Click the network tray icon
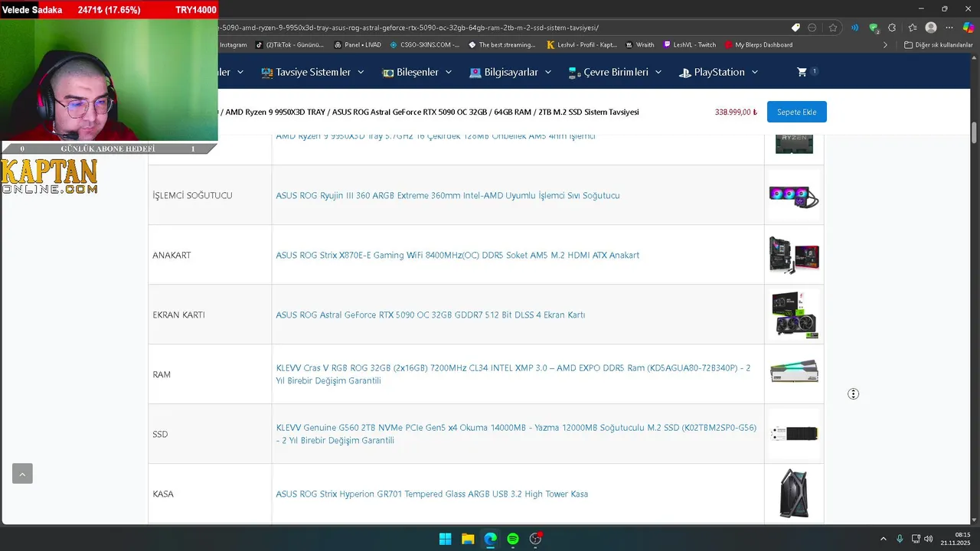The height and width of the screenshot is (551, 980). [916, 539]
